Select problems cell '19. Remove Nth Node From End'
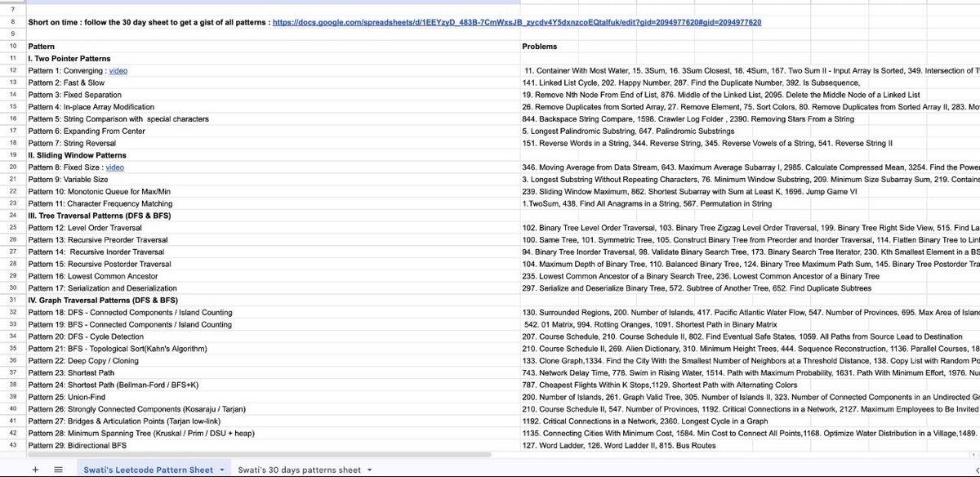Viewport: 980px width, 477px height. tap(750, 95)
